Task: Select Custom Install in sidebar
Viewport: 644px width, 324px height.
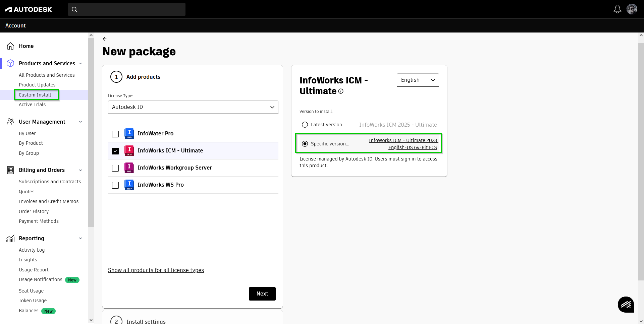Action: (35, 95)
